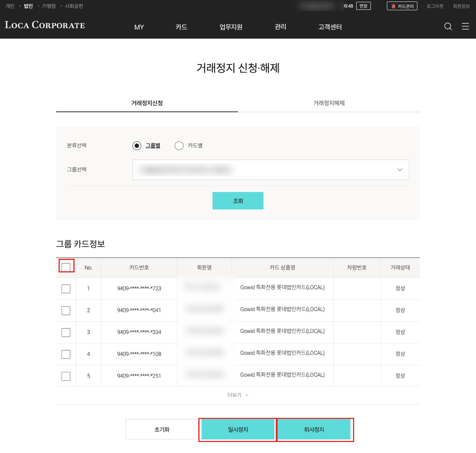The height and width of the screenshot is (453, 476).
Task: Click the LOCA CORPORATE logo
Action: (x=45, y=25)
